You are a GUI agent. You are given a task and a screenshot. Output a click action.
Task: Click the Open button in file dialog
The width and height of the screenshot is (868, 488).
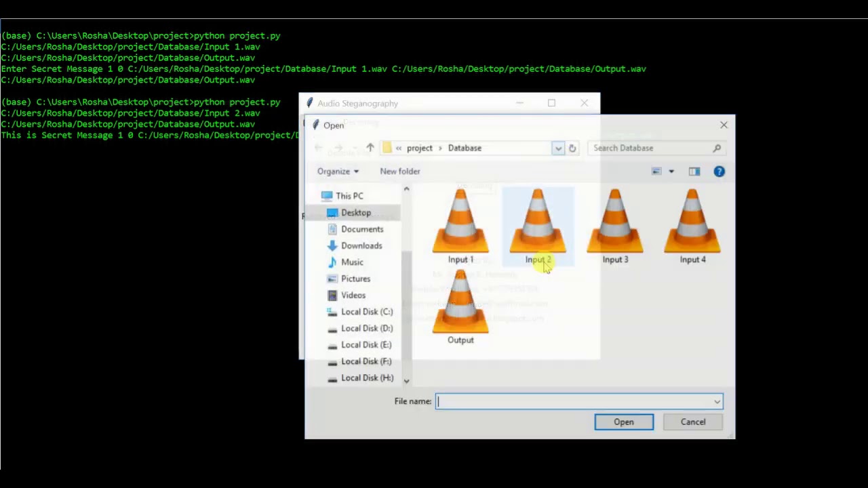coord(624,422)
